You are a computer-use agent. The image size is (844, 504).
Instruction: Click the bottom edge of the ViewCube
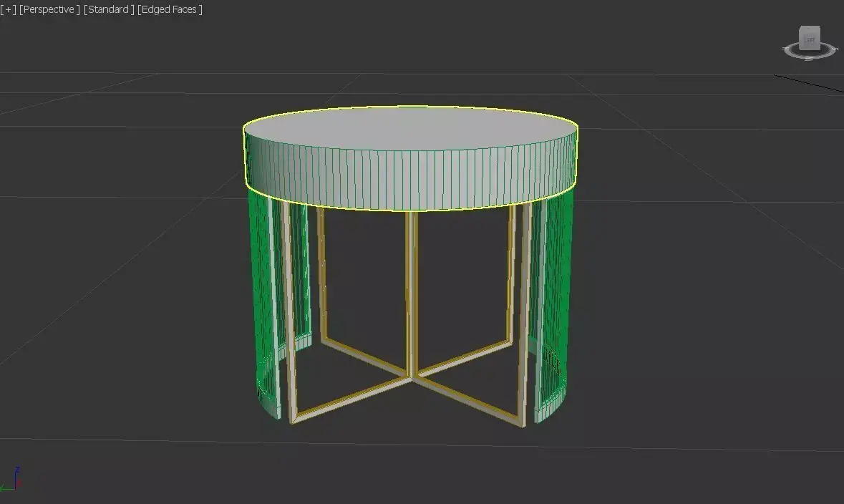tap(810, 48)
